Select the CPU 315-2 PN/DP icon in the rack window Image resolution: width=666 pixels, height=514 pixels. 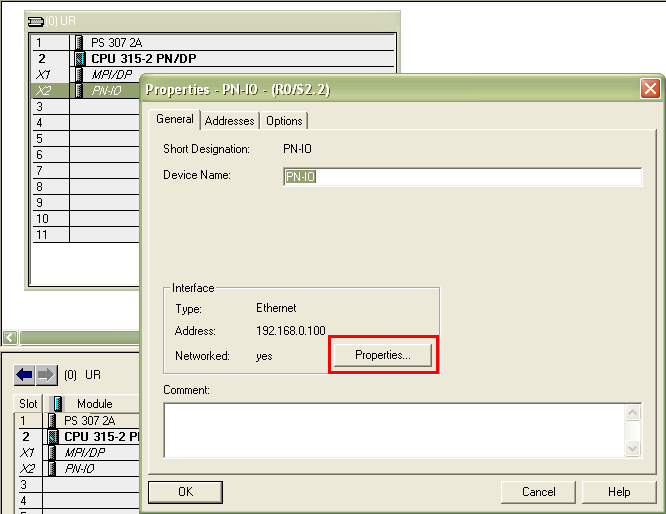[x=79, y=59]
